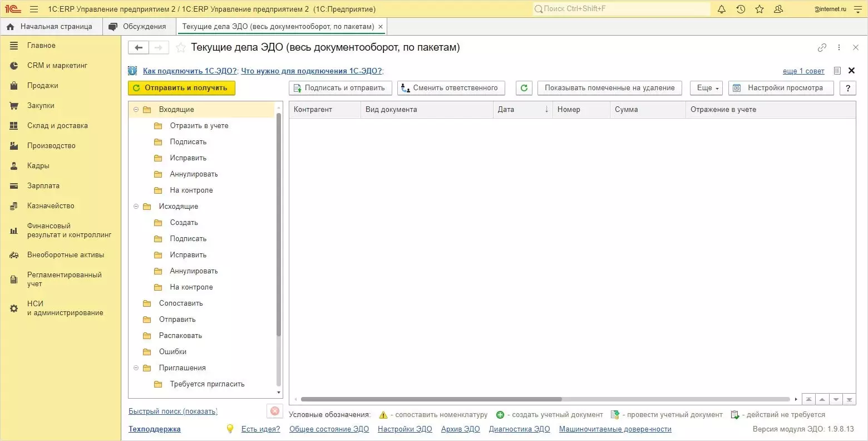The height and width of the screenshot is (441, 868).
Task: Open the user profile icon
Action: 778,9
